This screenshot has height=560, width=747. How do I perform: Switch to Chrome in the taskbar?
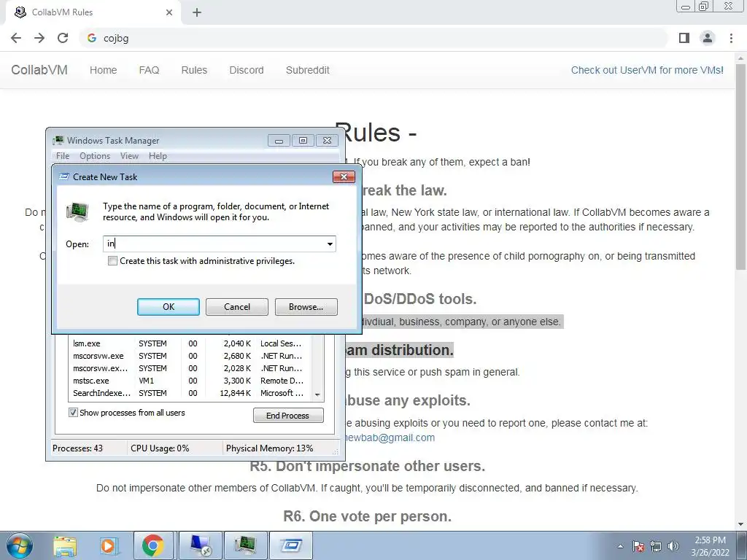tap(152, 545)
